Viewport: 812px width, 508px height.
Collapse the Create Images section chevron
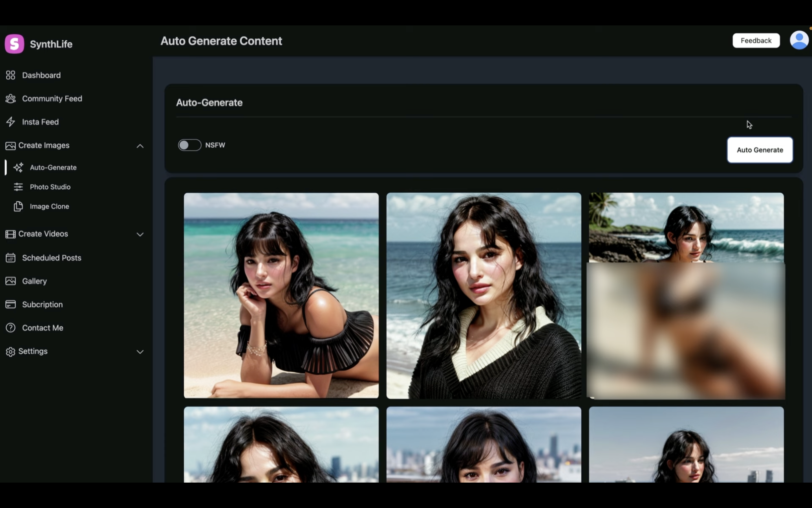[x=140, y=146]
